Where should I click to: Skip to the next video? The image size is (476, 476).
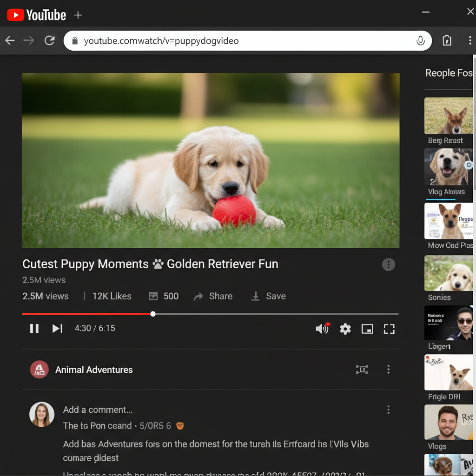pyautogui.click(x=57, y=329)
